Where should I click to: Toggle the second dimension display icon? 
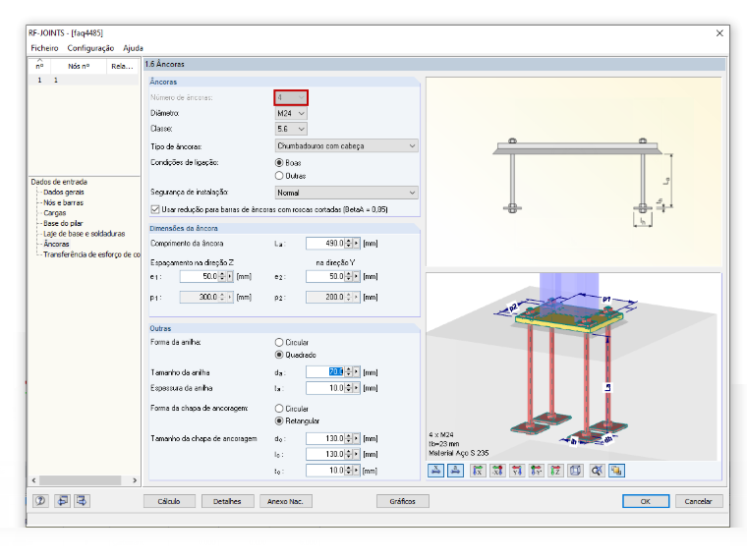point(455,471)
